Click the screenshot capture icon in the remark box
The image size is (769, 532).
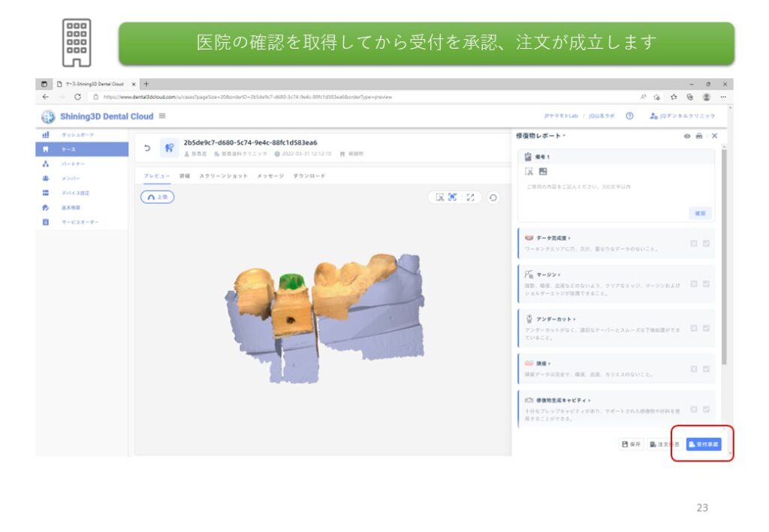[x=529, y=172]
